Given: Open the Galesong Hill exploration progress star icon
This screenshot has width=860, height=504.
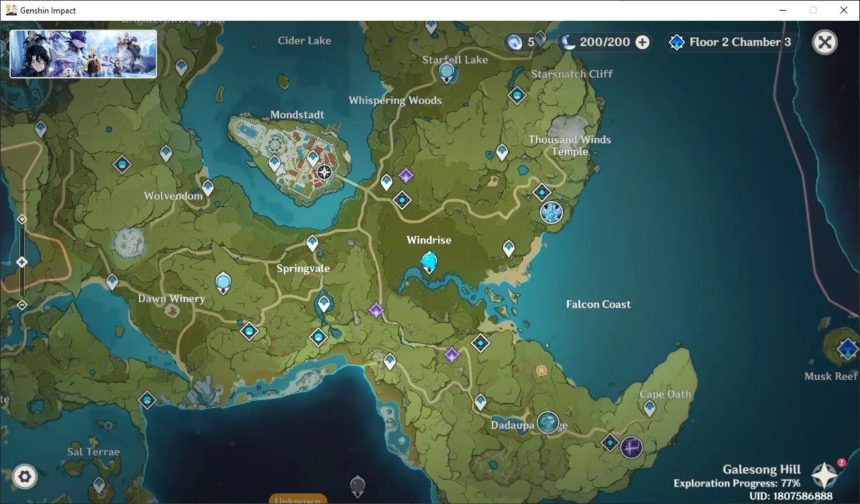Looking at the screenshot, I should point(824,475).
